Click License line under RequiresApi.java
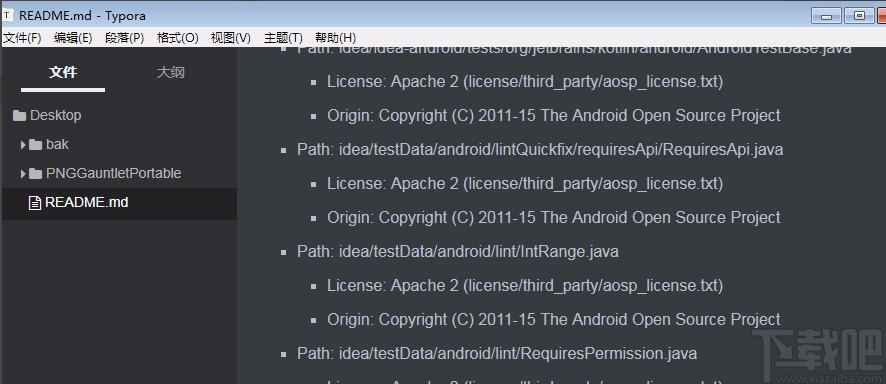Image resolution: width=886 pixels, height=384 pixels. click(525, 184)
